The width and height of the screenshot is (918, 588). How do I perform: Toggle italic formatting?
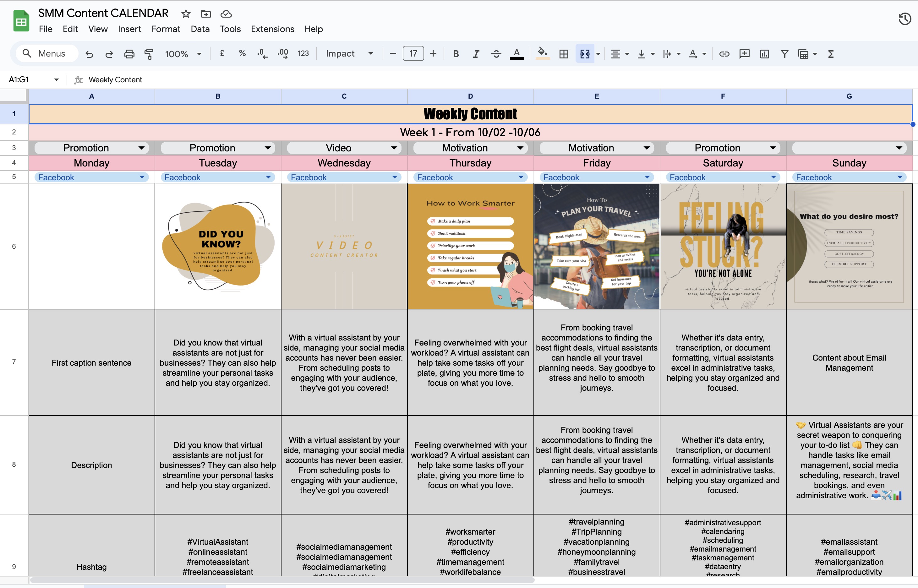476,54
